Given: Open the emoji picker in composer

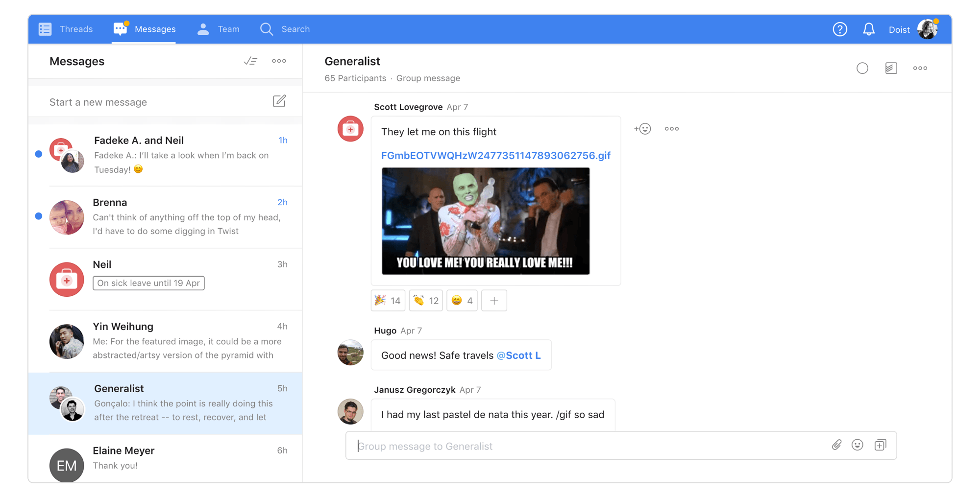Looking at the screenshot, I should pos(857,445).
